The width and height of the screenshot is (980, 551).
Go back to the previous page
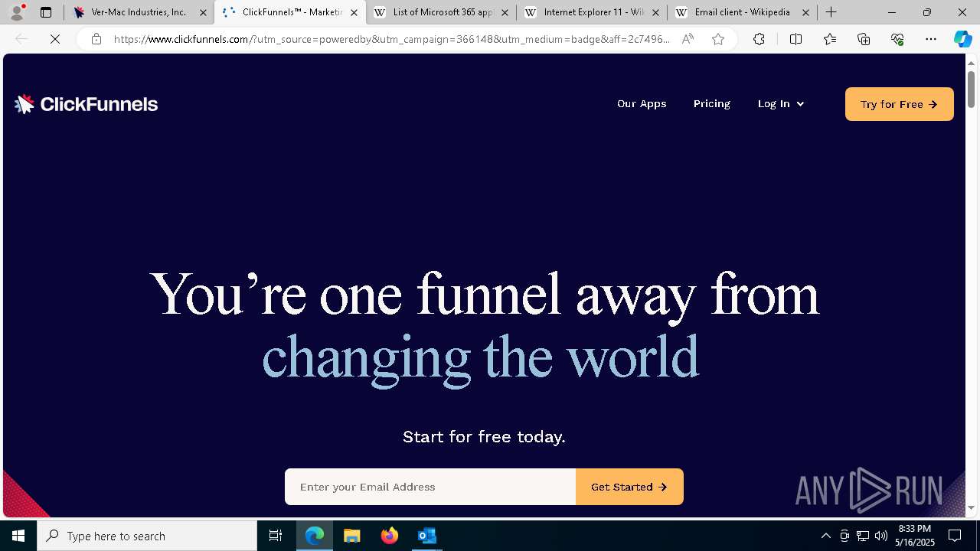tap(21, 39)
